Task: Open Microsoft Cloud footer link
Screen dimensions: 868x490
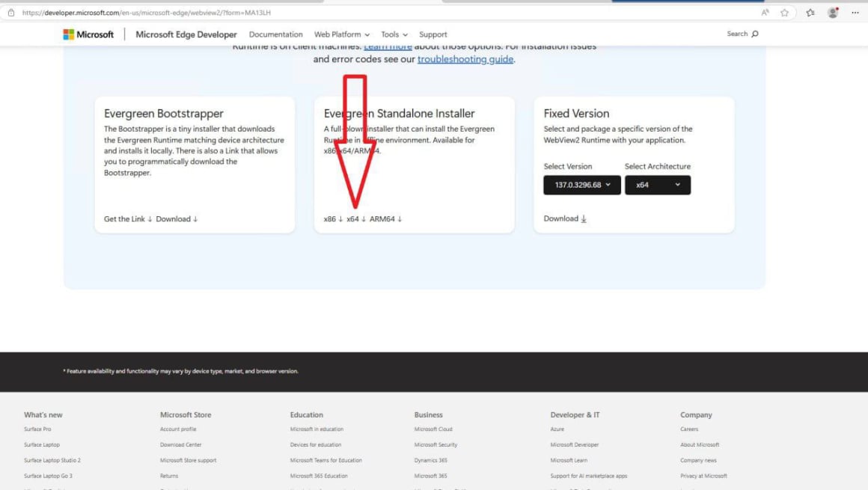Action: [x=433, y=429]
